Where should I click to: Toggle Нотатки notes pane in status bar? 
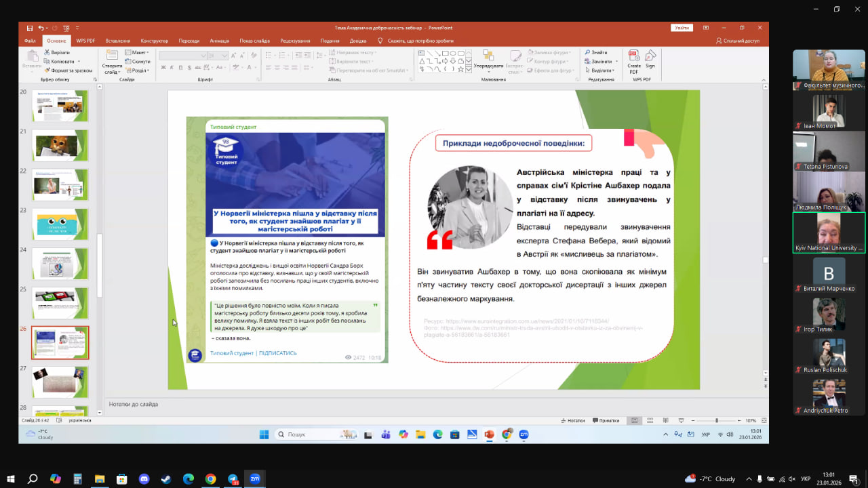coord(573,420)
